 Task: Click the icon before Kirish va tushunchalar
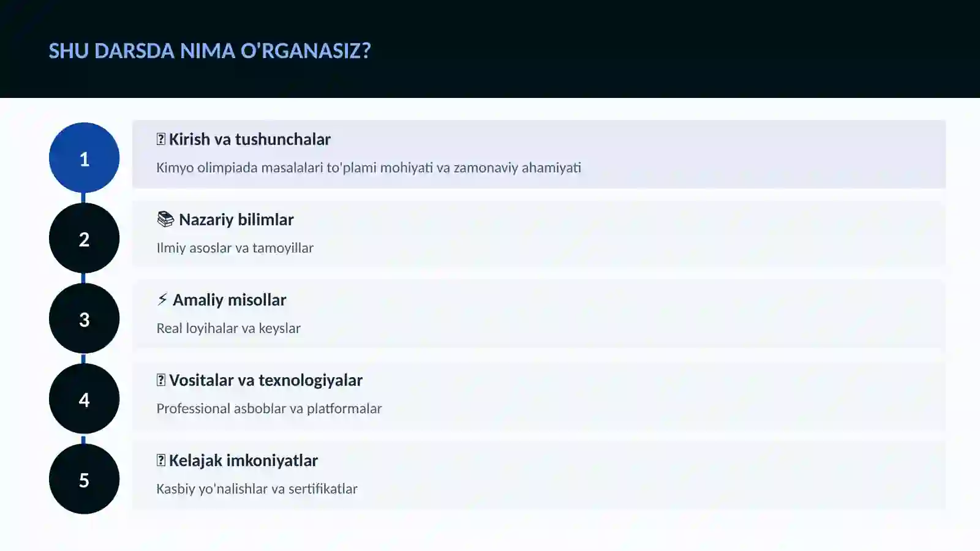[161, 139]
